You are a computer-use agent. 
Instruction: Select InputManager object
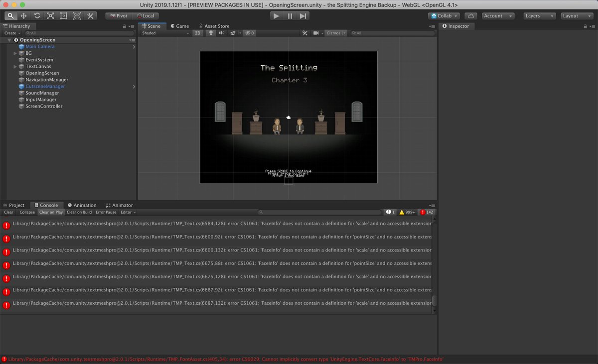pos(41,100)
